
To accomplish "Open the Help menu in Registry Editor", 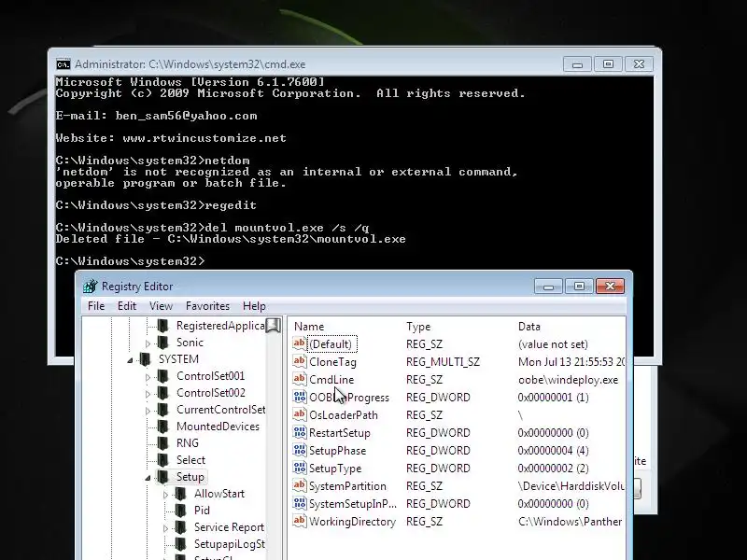I will pyautogui.click(x=254, y=306).
